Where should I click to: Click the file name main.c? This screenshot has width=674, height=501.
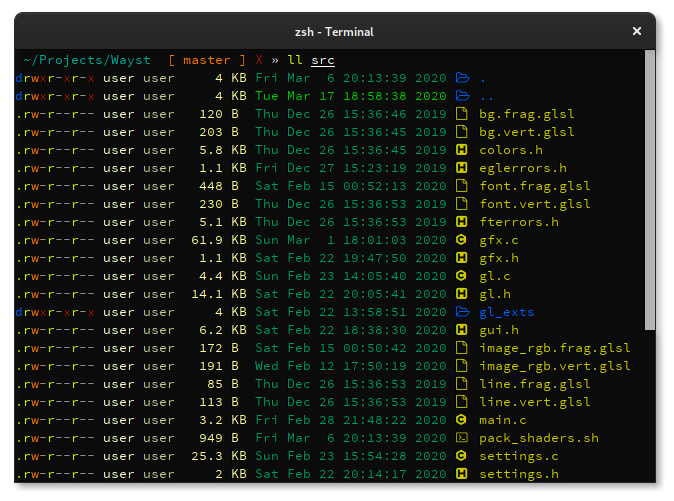(503, 420)
